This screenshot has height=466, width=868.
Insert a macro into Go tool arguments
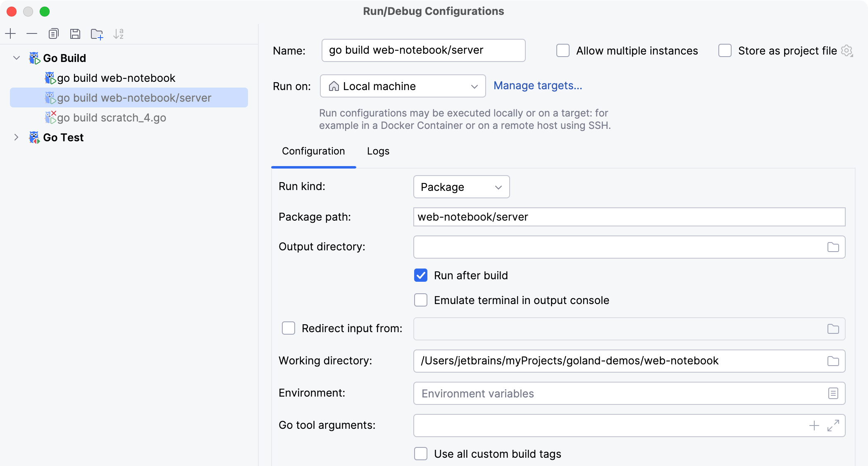(x=814, y=426)
